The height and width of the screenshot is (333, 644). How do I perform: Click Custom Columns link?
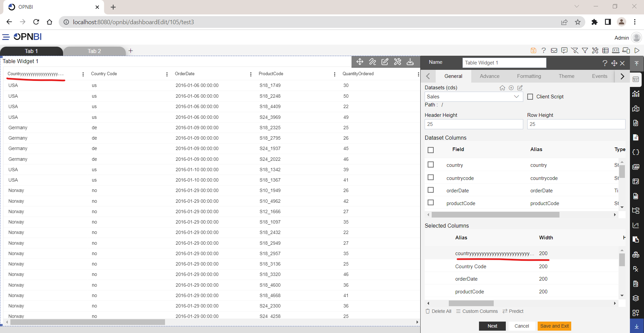pyautogui.click(x=477, y=311)
